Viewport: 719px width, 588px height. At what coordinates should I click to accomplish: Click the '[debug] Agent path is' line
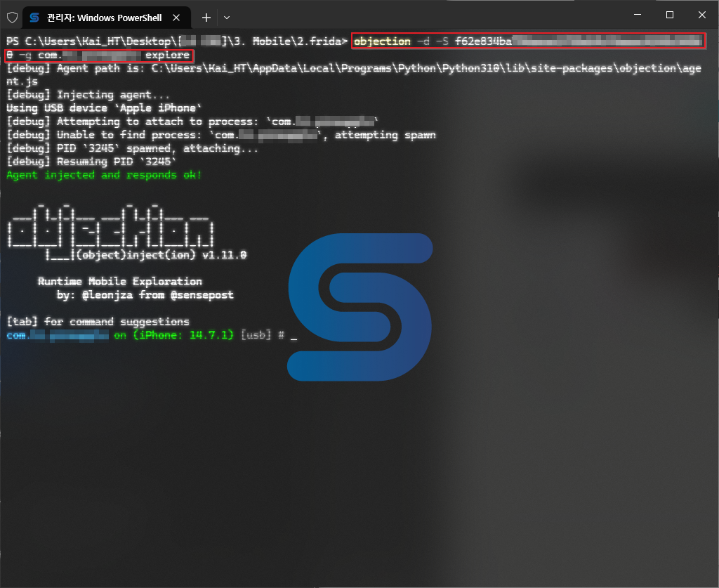354,74
